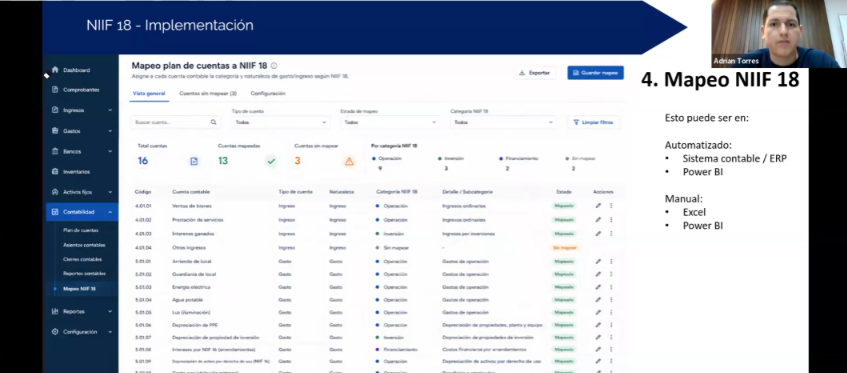The image size is (847, 373).
Task: Edit mapping for Arriendo de local row
Action: [x=598, y=261]
